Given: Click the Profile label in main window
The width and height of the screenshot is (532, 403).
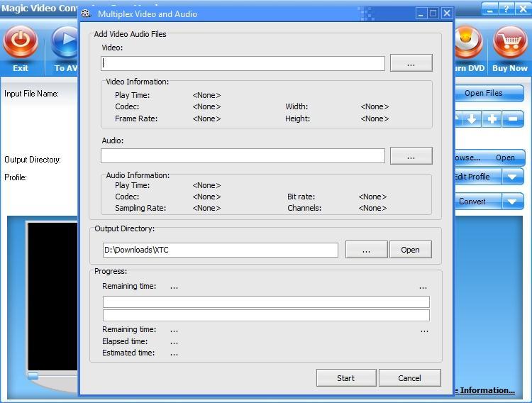Looking at the screenshot, I should (x=16, y=177).
